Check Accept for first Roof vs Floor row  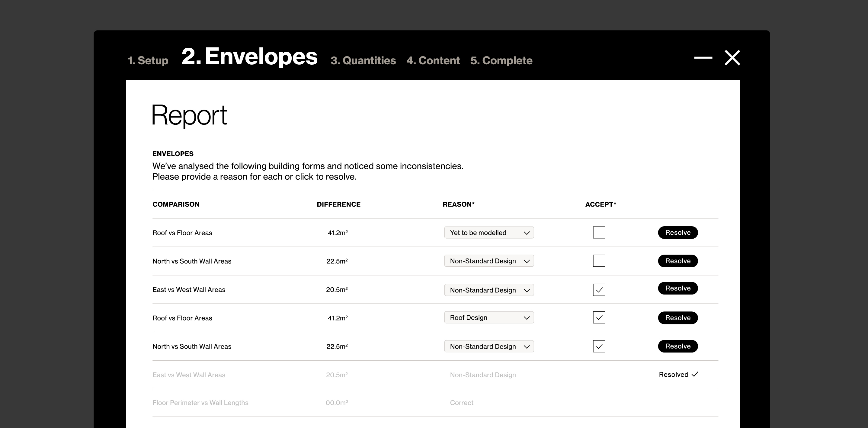tap(599, 233)
